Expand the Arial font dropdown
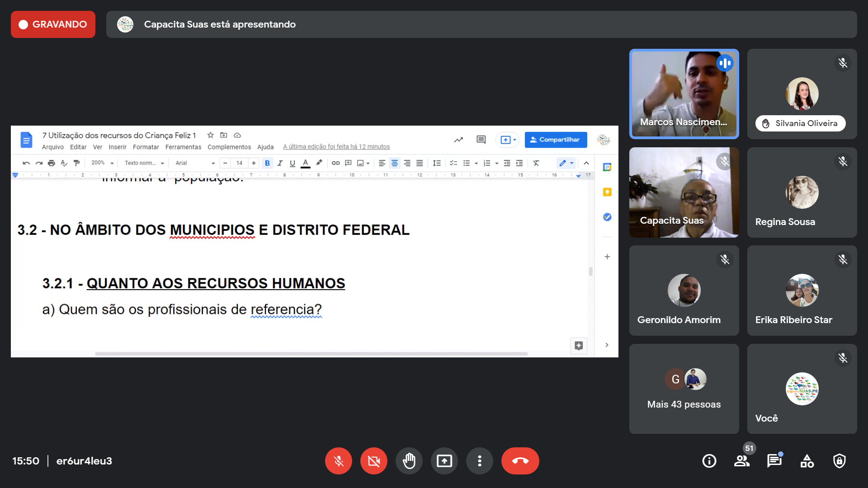 (x=195, y=163)
